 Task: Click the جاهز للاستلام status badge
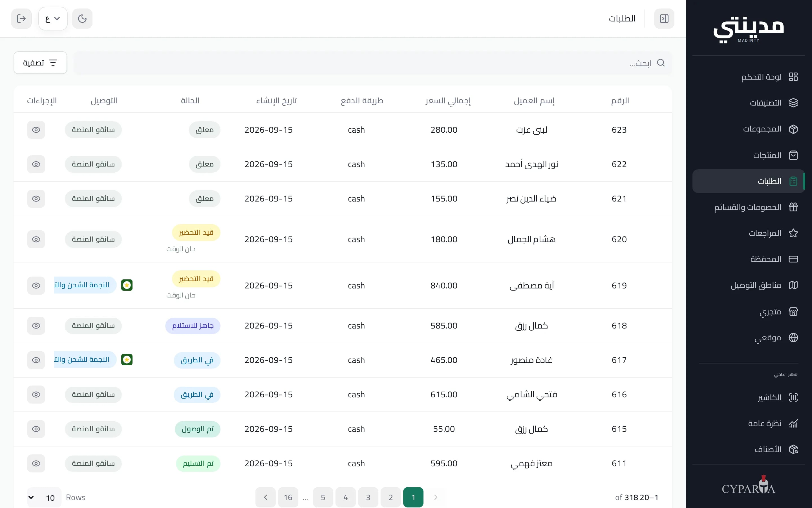pyautogui.click(x=193, y=326)
